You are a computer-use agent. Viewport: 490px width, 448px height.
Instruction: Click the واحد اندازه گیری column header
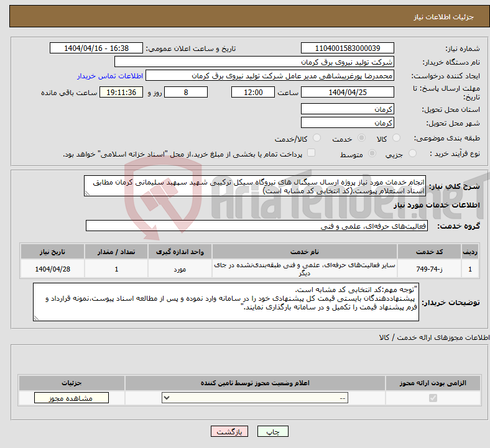pyautogui.click(x=180, y=252)
